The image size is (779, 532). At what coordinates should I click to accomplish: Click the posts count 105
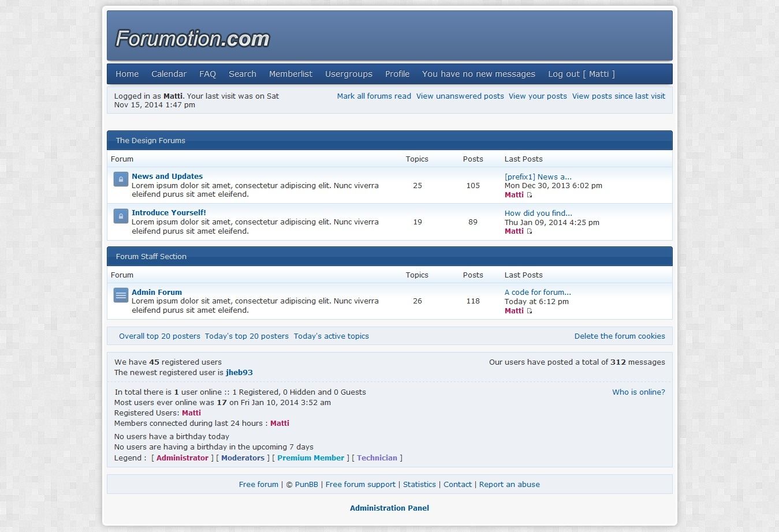point(473,186)
